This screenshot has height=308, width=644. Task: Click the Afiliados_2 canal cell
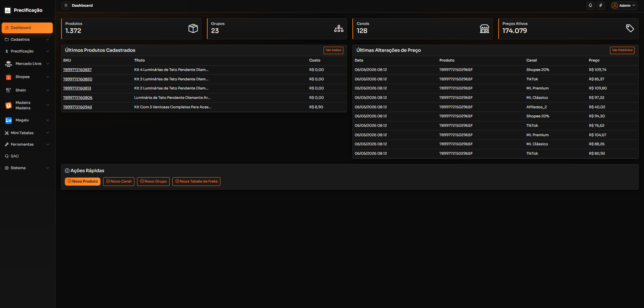(x=536, y=107)
